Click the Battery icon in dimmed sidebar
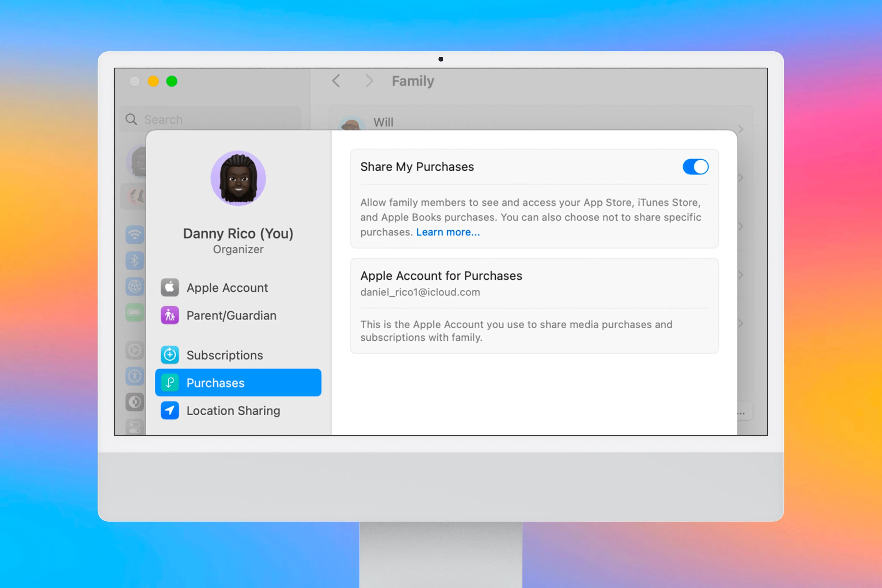The image size is (882, 588). coord(135,312)
